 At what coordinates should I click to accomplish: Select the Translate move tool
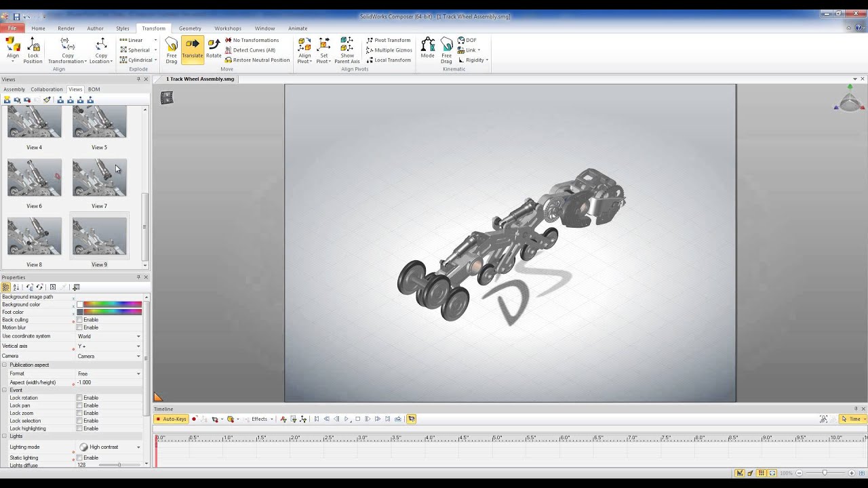(192, 49)
